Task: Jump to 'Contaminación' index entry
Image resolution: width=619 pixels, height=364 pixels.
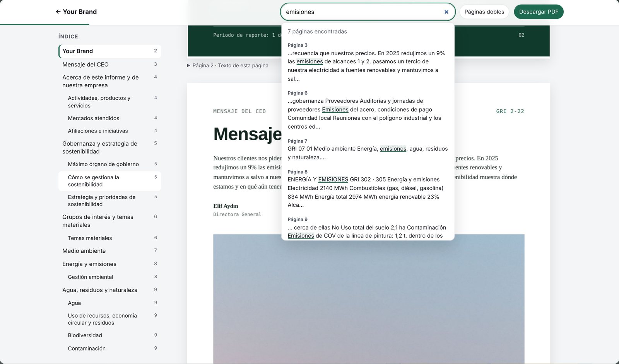Action: coord(109,349)
